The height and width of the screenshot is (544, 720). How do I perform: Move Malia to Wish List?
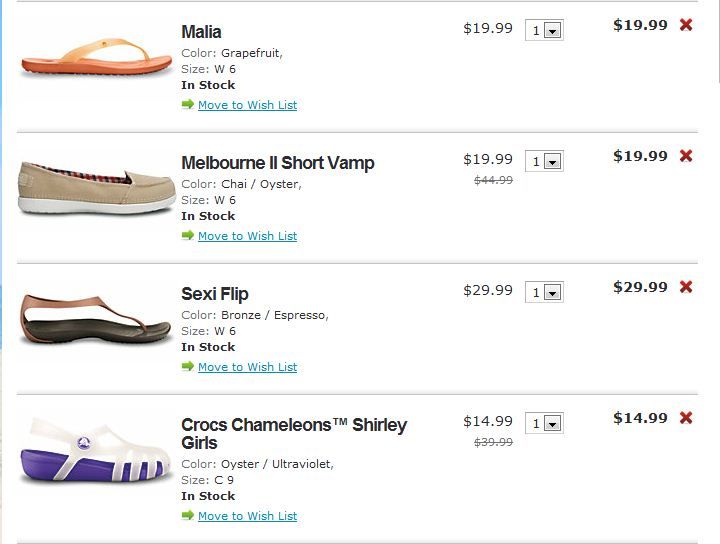pos(247,105)
